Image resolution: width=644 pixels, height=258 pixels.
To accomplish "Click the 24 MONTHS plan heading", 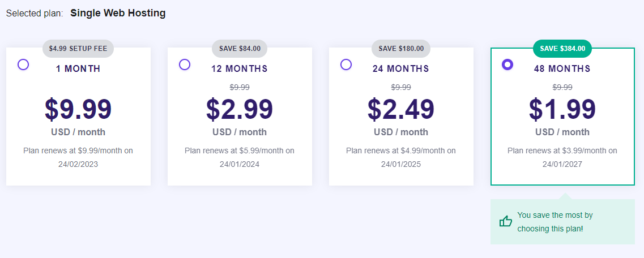I will [401, 69].
